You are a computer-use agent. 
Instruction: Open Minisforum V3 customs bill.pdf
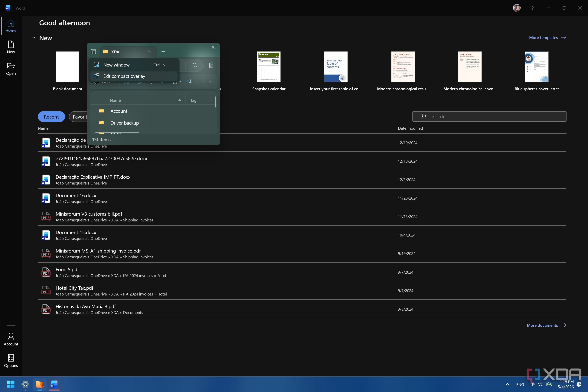point(302,217)
